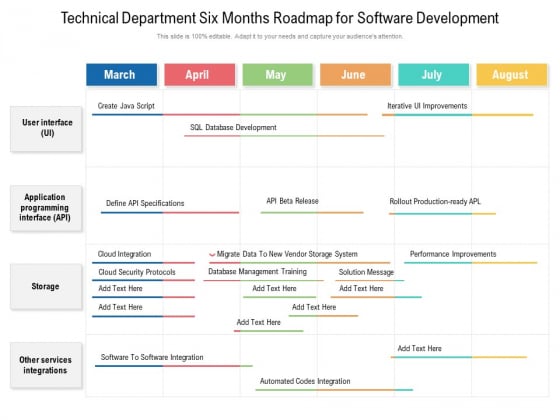Viewport: 560px width, 420px height.
Task: Click the 'Iterative UI Improvements' label
Action: 427,106
